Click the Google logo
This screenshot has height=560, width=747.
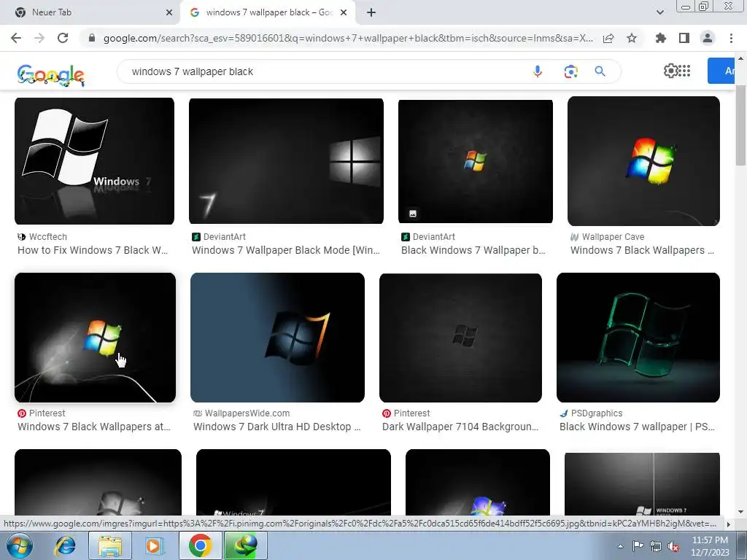point(51,75)
